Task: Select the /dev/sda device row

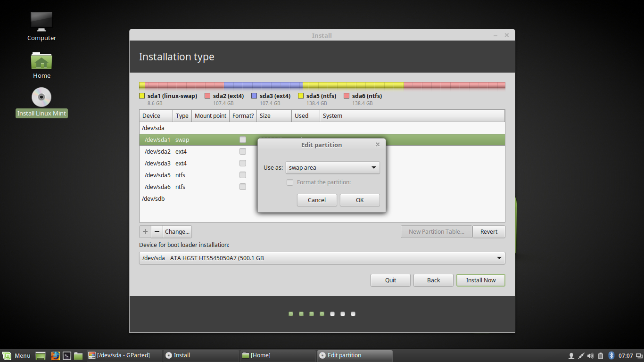Action: (x=322, y=128)
